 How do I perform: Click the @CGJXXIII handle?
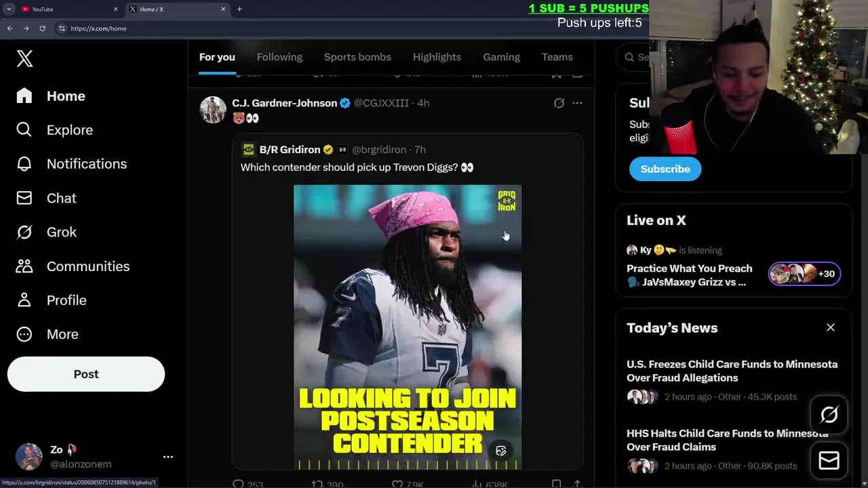pyautogui.click(x=381, y=103)
